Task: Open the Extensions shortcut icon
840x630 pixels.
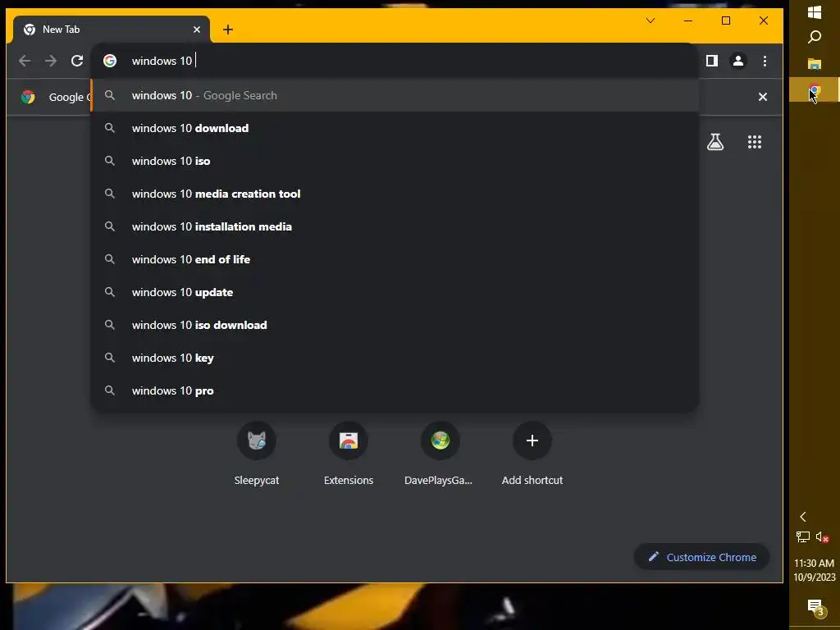Action: point(348,441)
